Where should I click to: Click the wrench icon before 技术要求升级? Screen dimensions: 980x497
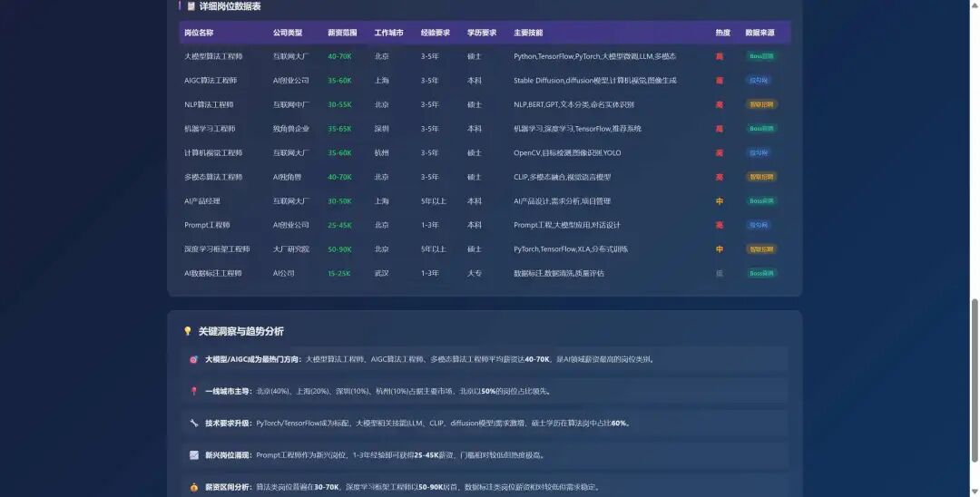pyautogui.click(x=193, y=424)
